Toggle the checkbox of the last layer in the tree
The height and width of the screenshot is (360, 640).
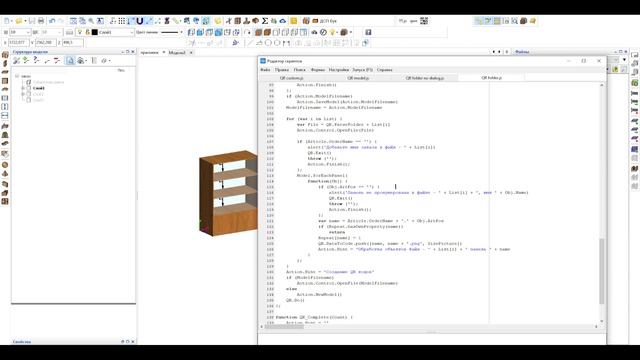point(29,100)
